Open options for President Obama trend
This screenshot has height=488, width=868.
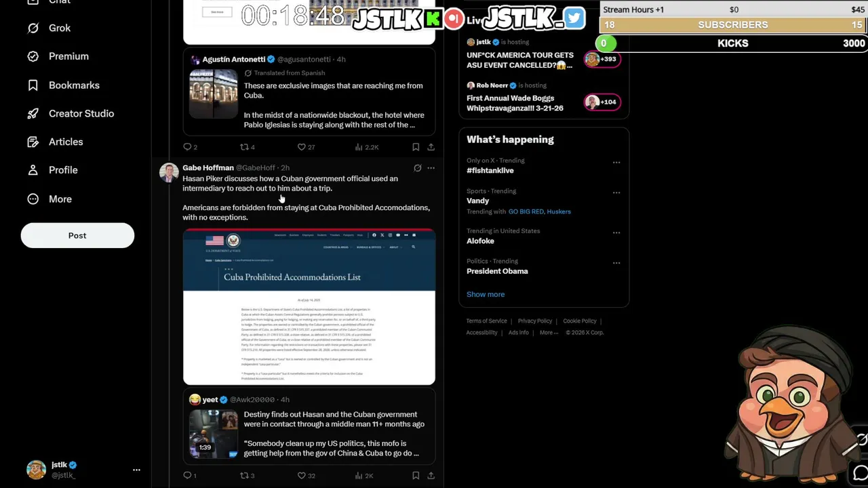[616, 263]
